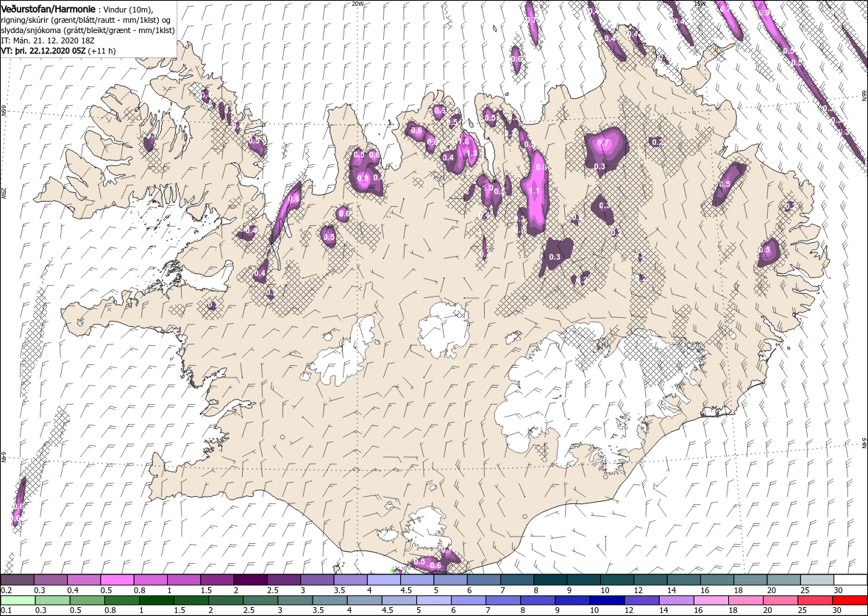The width and height of the screenshot is (868, 616).
Task: Select the 8 blue swatch on the lower scale
Action: 538,601
